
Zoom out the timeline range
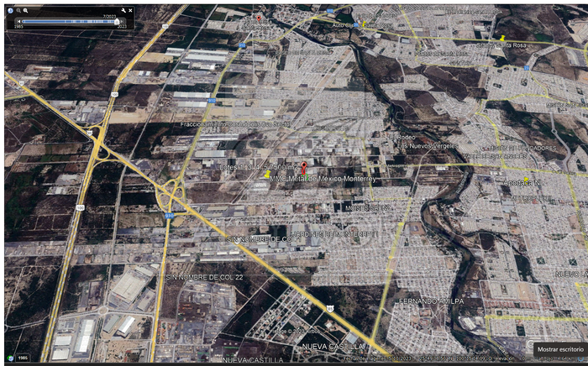(19, 10)
